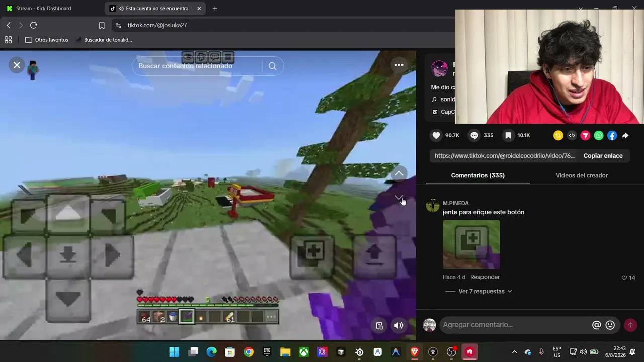The width and height of the screenshot is (644, 362).
Task: Expand more share options arrow
Action: pyautogui.click(x=625, y=135)
